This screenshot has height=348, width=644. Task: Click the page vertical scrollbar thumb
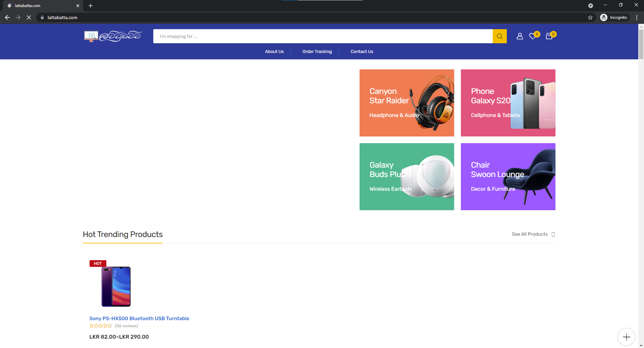[641, 44]
